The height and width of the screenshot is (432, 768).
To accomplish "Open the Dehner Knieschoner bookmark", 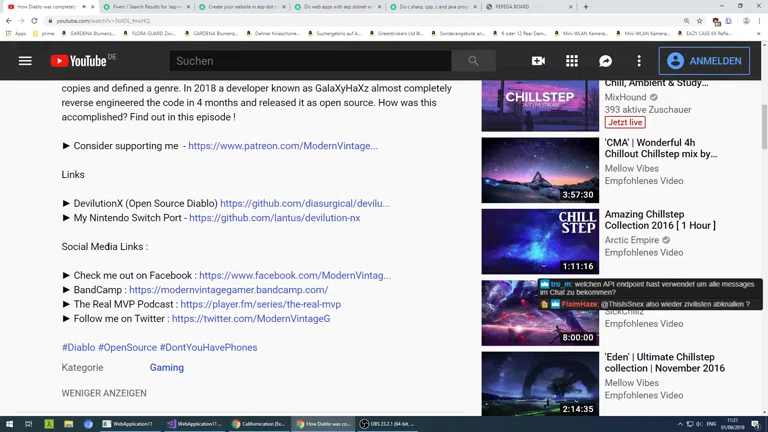I will point(272,33).
